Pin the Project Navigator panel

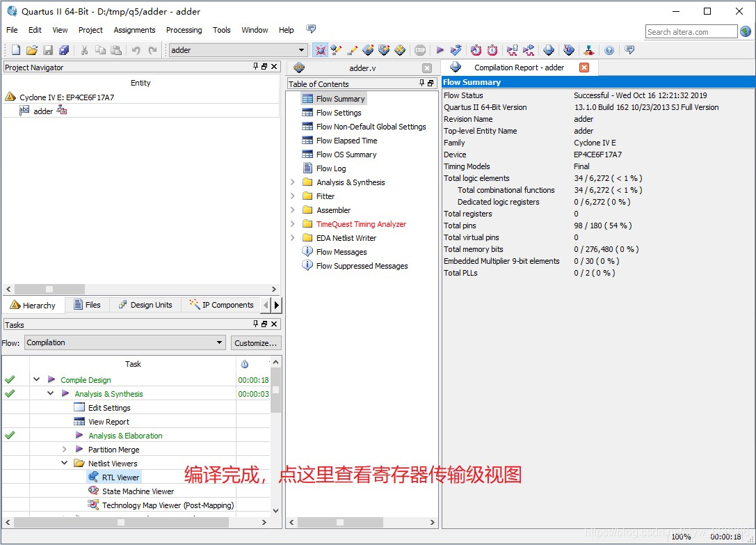[255, 67]
